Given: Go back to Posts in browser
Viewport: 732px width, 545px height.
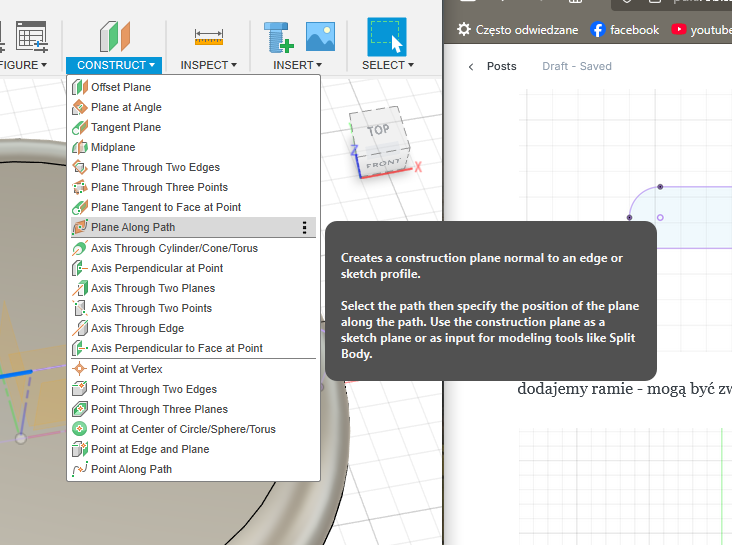Looking at the screenshot, I should tap(501, 66).
